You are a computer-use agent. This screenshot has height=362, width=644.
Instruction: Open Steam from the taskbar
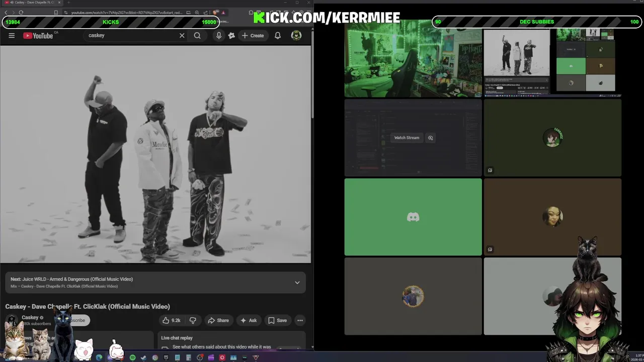(144, 357)
